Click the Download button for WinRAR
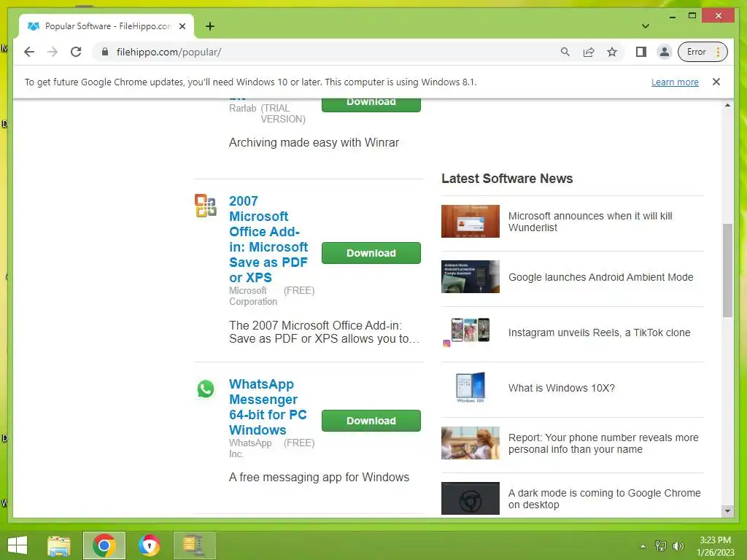The image size is (747, 560). click(371, 104)
